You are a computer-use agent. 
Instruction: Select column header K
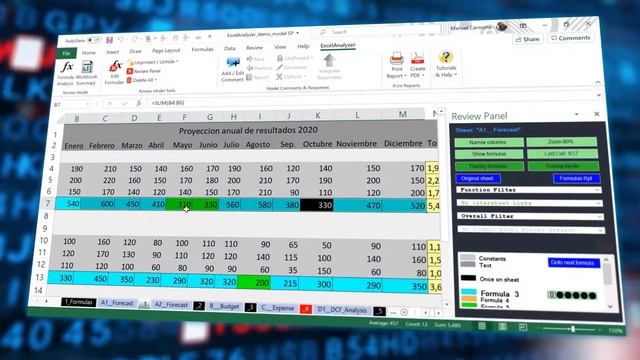(318, 116)
